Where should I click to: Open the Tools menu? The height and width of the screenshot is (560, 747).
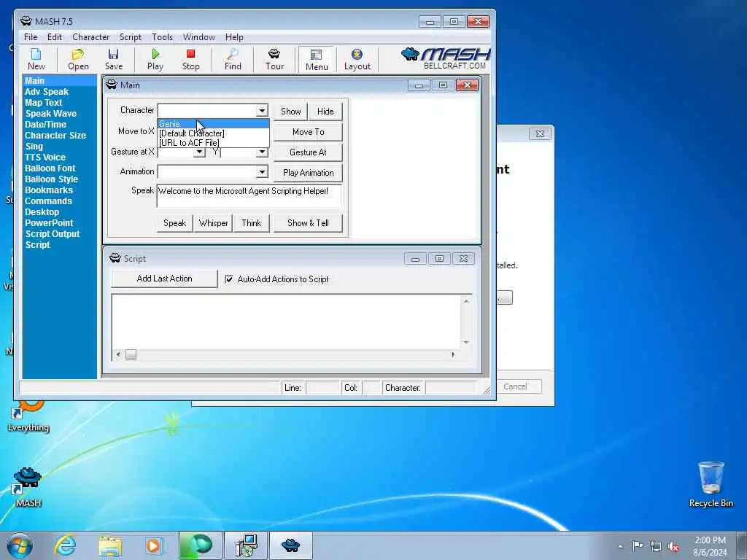click(162, 37)
